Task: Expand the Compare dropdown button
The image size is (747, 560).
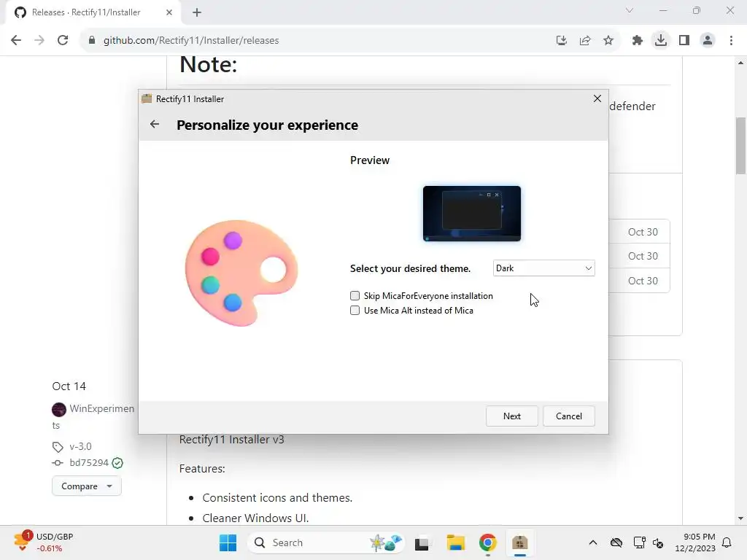Action: [87, 486]
